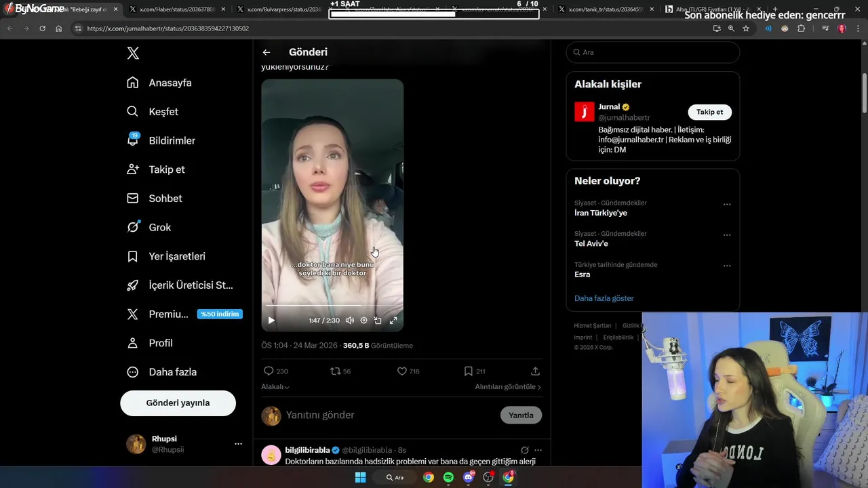
Task: Open Grok from the sidebar
Action: coord(149,227)
